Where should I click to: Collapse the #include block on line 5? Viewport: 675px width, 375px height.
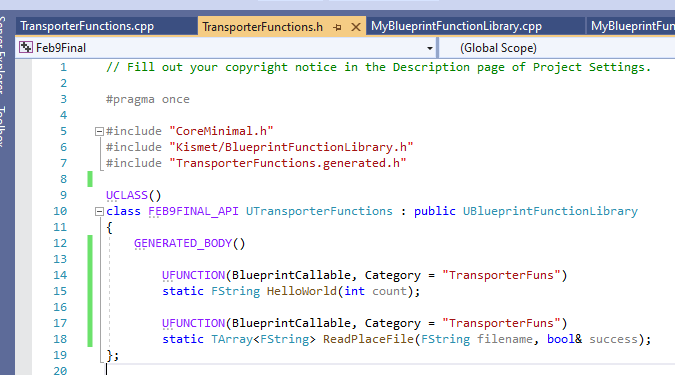pos(99,131)
